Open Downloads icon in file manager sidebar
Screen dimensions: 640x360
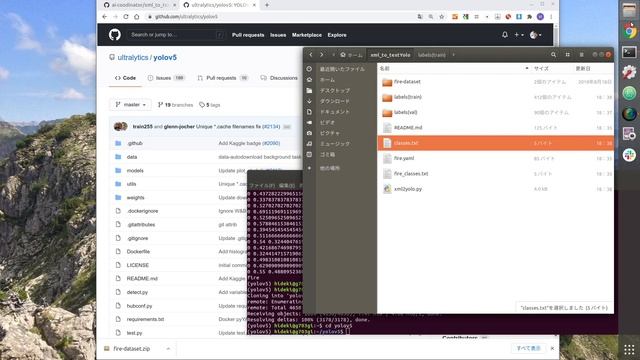click(x=309, y=101)
